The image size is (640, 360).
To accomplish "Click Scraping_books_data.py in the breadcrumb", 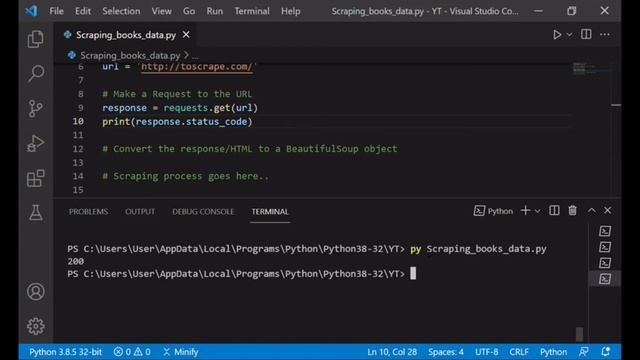I will pyautogui.click(x=130, y=55).
